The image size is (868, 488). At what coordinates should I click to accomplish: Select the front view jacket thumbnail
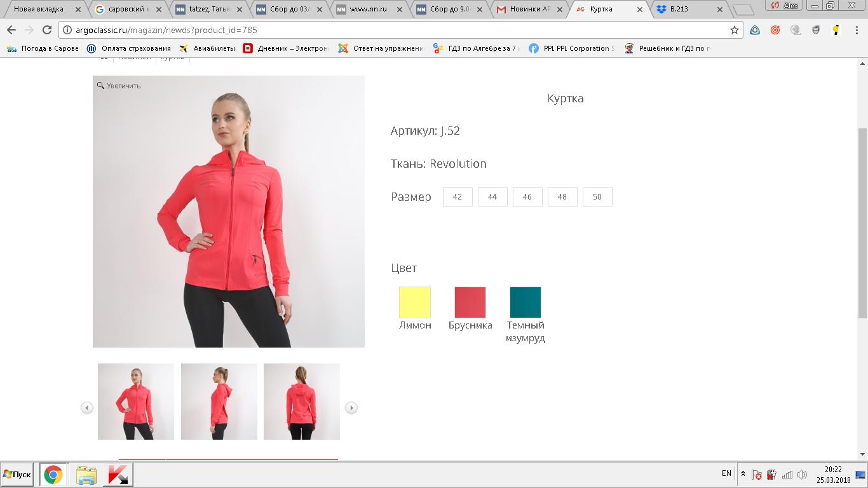pos(136,402)
